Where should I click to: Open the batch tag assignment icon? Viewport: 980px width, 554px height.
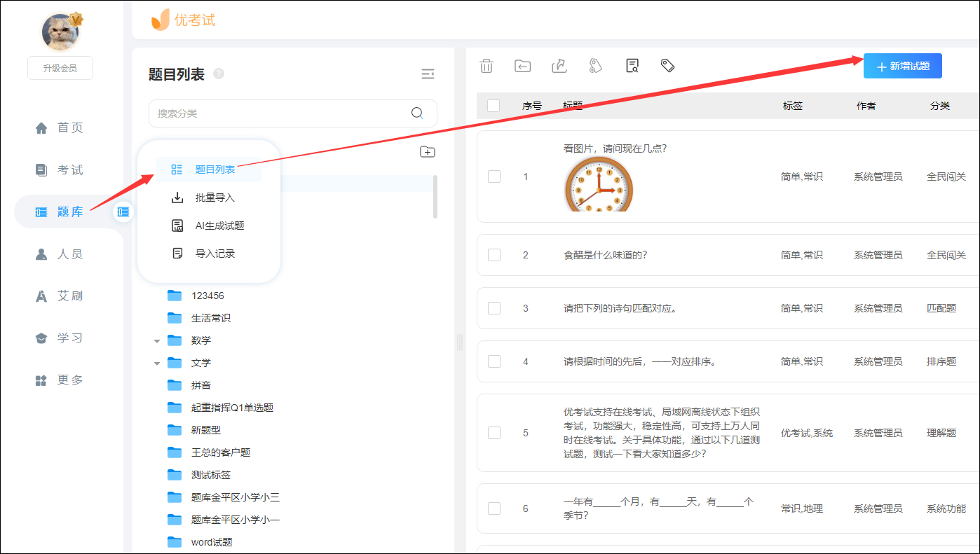pyautogui.click(x=595, y=65)
